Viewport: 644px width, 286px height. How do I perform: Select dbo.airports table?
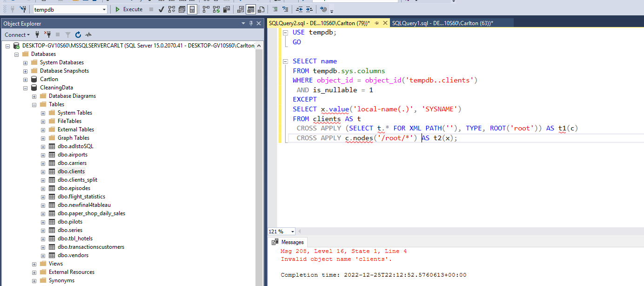tap(73, 155)
